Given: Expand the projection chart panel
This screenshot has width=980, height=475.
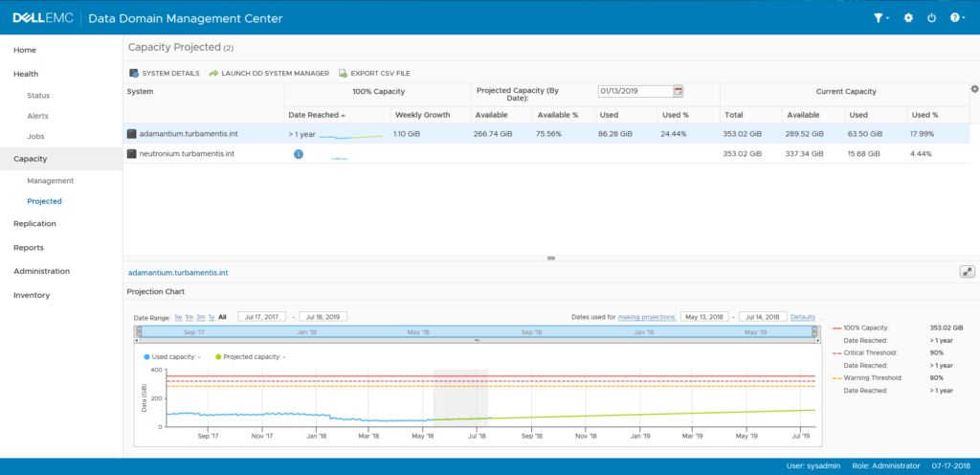Looking at the screenshot, I should click(x=967, y=272).
